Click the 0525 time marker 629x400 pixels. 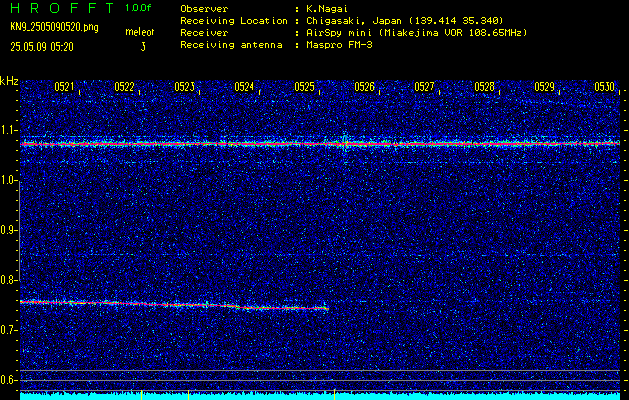click(x=304, y=87)
